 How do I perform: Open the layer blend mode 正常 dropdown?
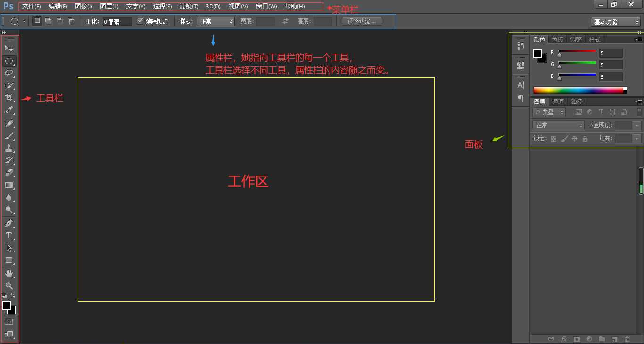point(558,125)
